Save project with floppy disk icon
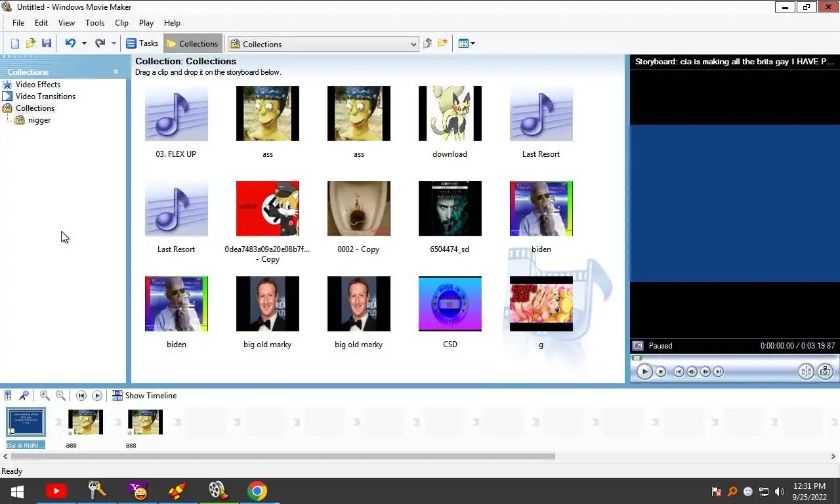 point(47,44)
